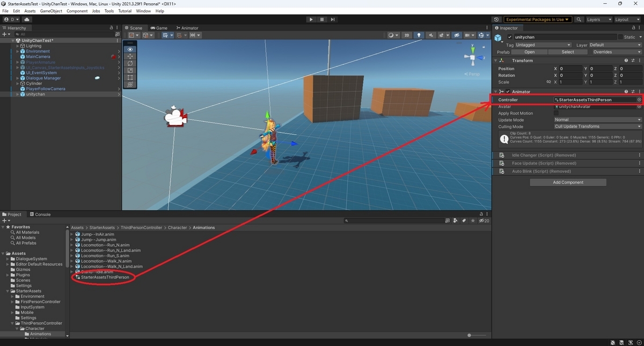Select StarterAssetsThirdPerson controller in Project panel

[x=105, y=277]
